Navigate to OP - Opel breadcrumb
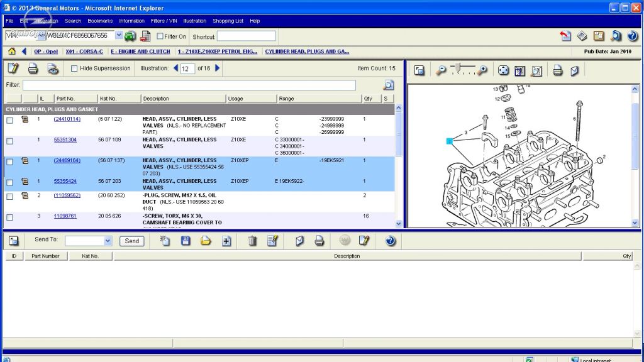Viewport: 644px width, 362px height. point(46,52)
